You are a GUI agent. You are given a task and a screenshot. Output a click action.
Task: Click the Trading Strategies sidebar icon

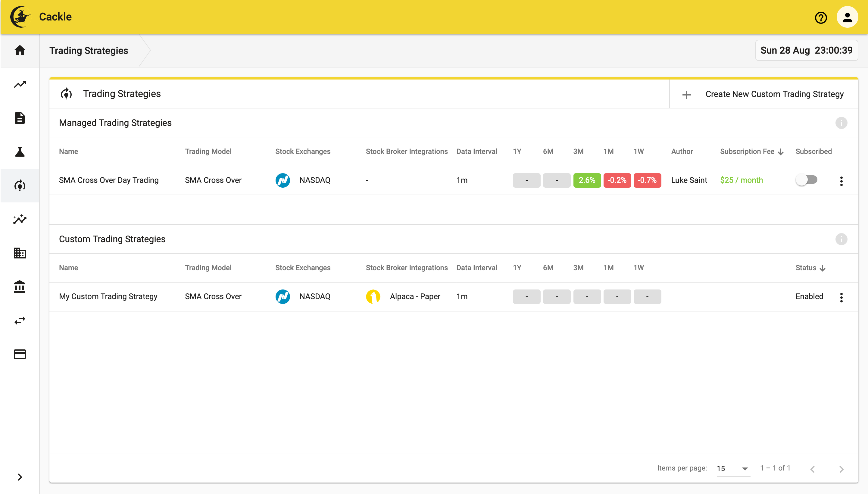pos(20,185)
